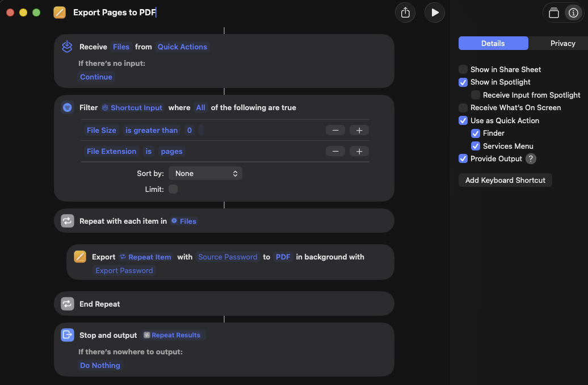
Task: Switch to the Privacy tab
Action: (x=562, y=43)
